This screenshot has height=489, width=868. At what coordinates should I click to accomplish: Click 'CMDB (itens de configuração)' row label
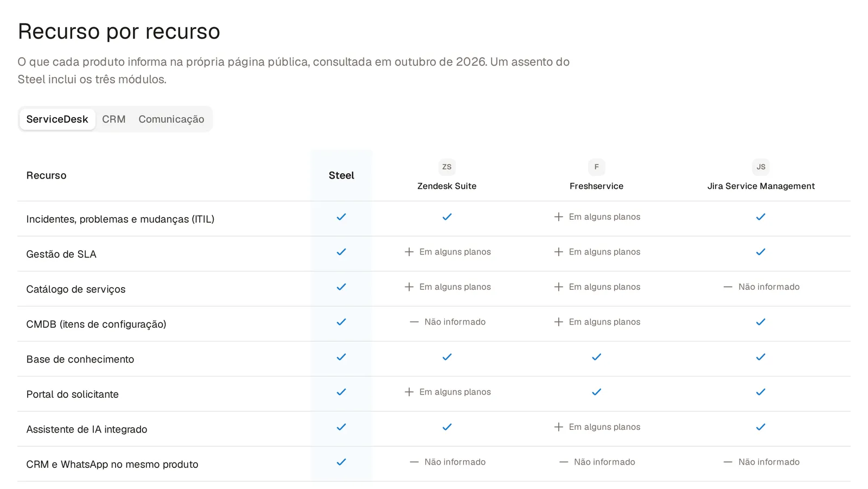pyautogui.click(x=97, y=325)
